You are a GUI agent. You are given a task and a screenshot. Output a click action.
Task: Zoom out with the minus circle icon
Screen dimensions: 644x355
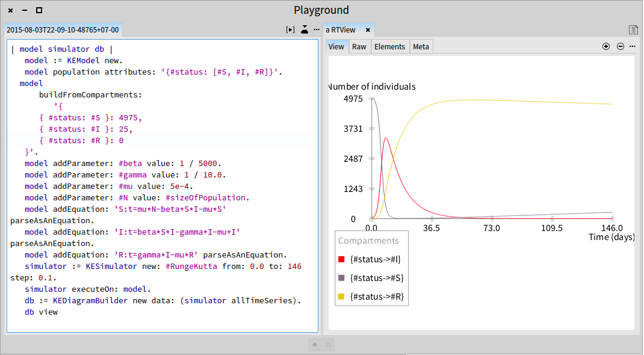621,46
